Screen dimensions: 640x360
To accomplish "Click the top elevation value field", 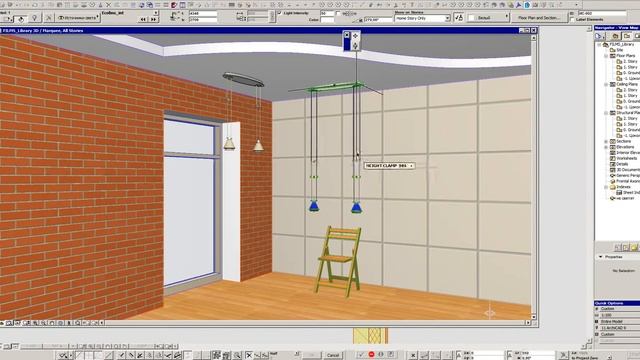I will coord(202,13).
